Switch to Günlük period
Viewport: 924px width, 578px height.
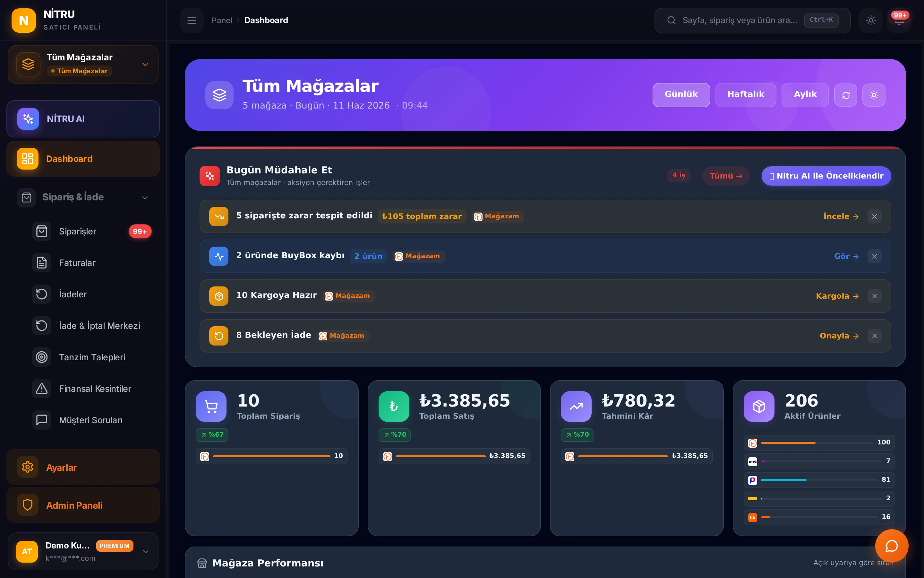tap(681, 95)
